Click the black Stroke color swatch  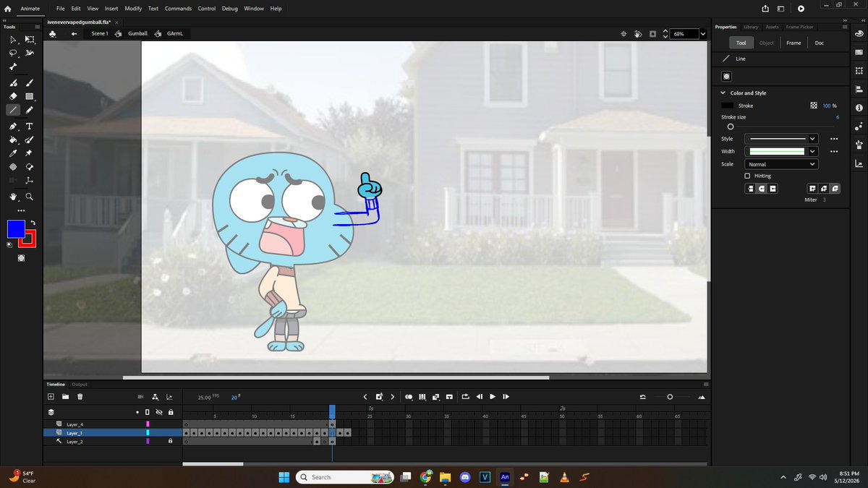(x=727, y=106)
